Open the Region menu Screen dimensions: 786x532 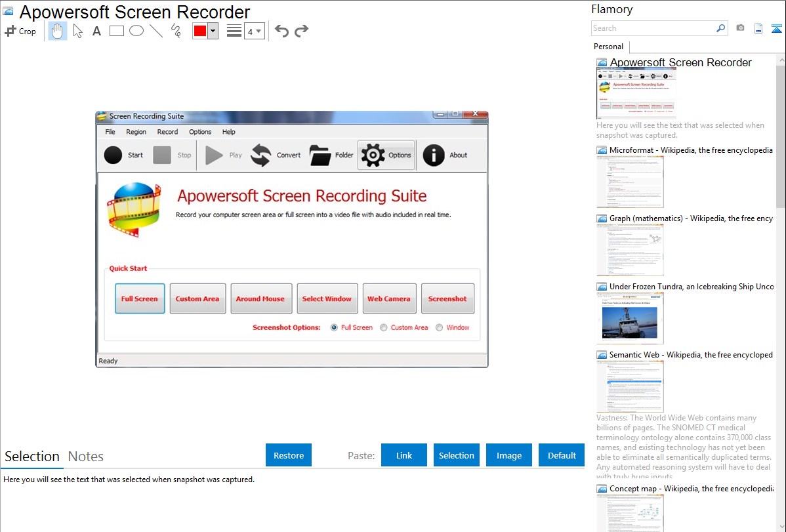click(x=136, y=132)
